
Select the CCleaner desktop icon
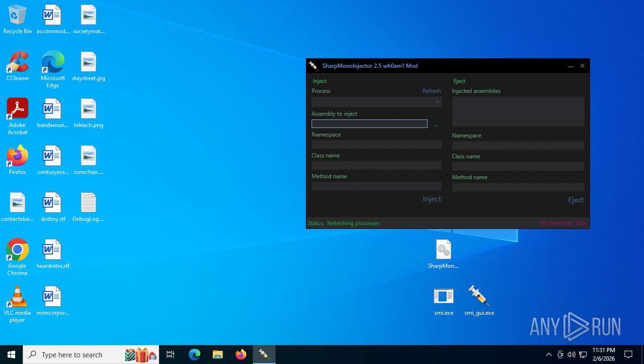18,66
